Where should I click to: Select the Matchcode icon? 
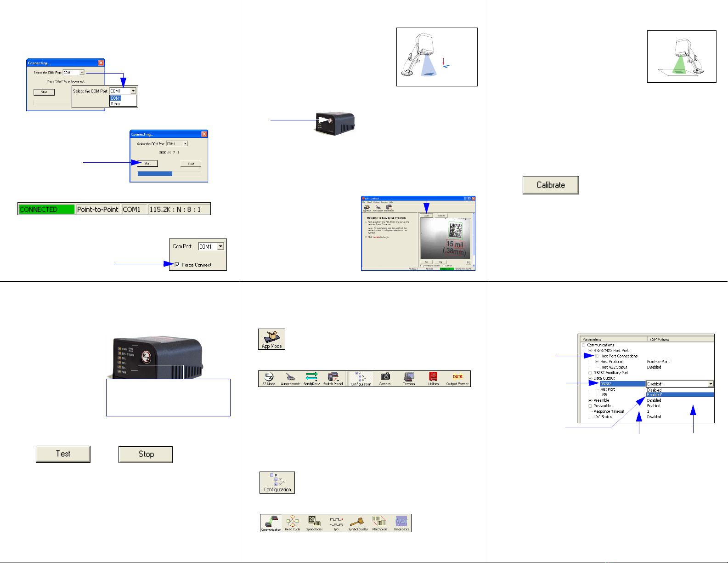point(379,523)
